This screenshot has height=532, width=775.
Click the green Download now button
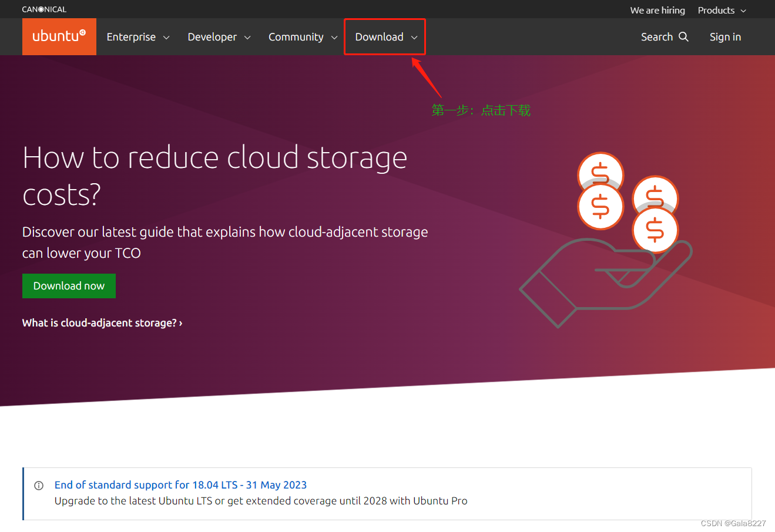(x=69, y=286)
